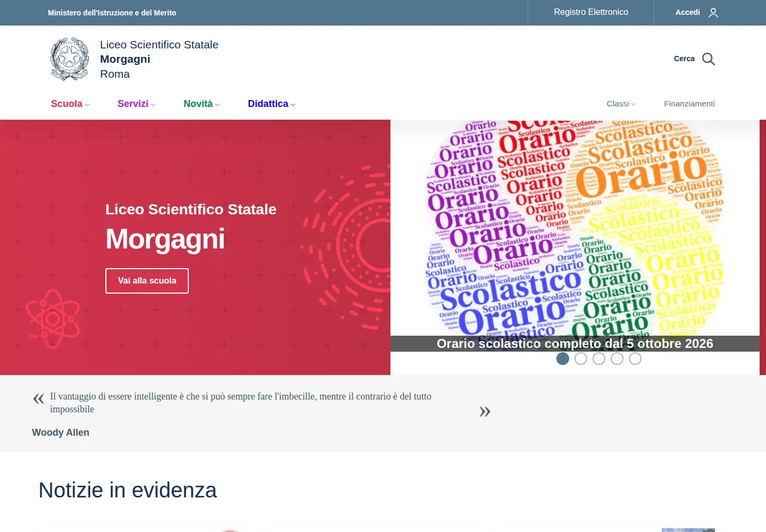The image size is (766, 532).
Task: Open the Novità dropdown menu
Action: click(x=202, y=104)
